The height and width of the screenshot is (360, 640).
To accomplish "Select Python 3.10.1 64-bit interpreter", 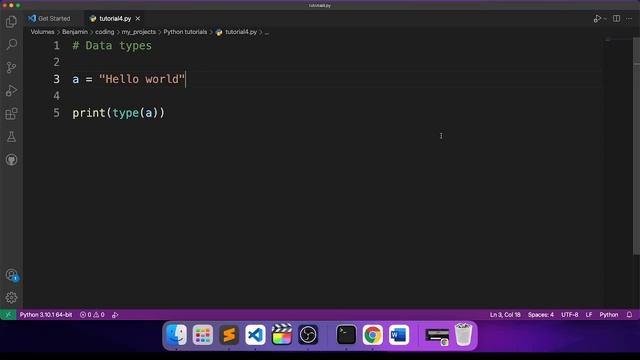I will [x=46, y=315].
